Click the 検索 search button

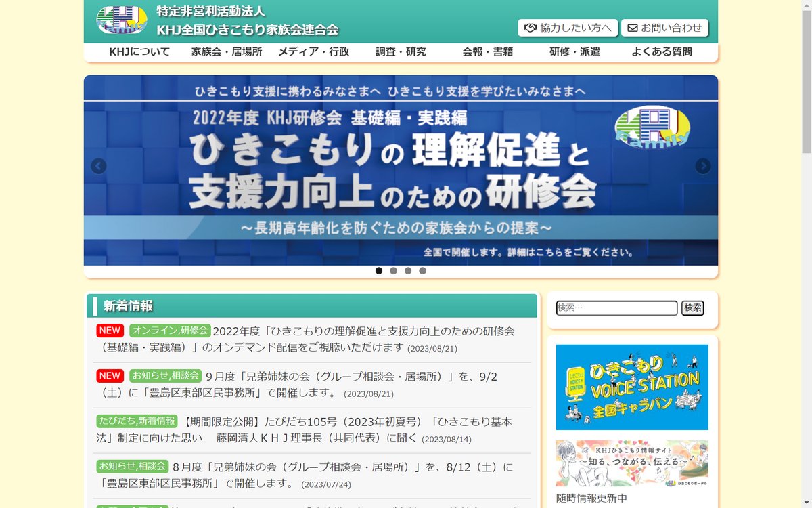click(692, 308)
